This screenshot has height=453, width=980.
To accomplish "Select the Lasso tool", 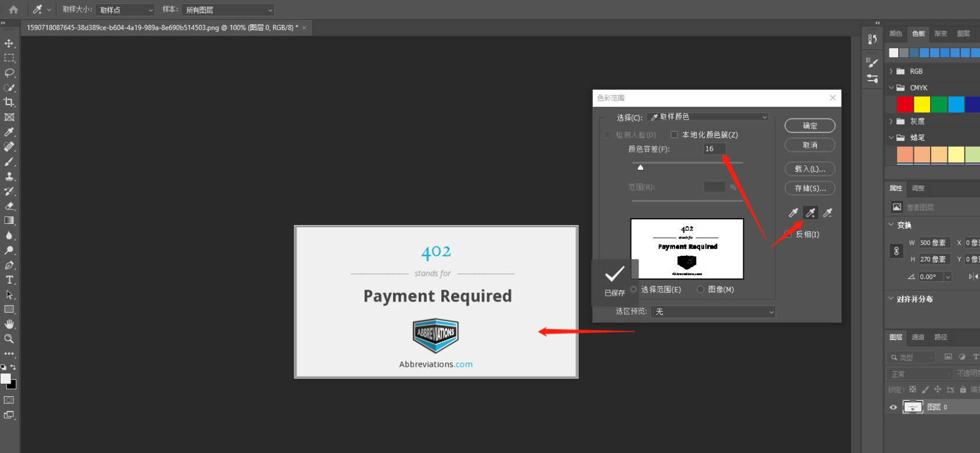I will click(x=9, y=73).
